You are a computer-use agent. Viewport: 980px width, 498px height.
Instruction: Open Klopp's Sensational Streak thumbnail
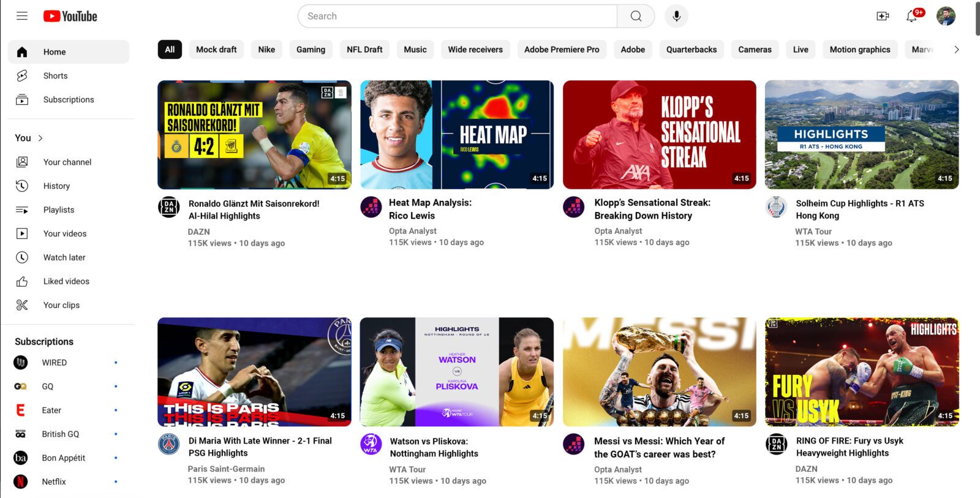[660, 135]
